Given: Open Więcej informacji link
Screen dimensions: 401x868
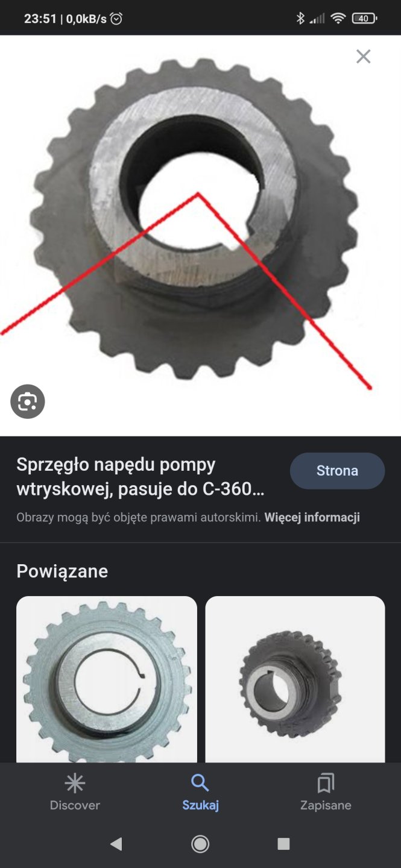Looking at the screenshot, I should [x=312, y=517].
